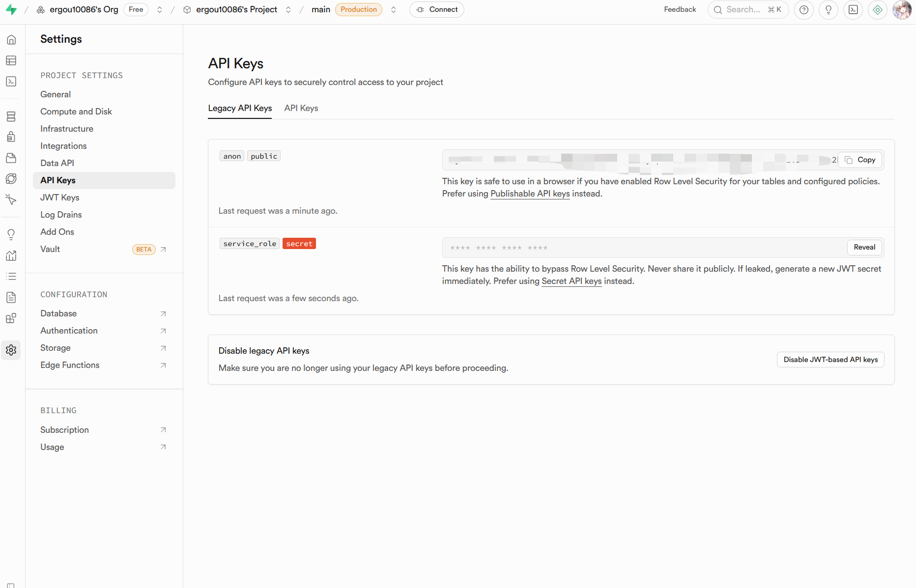Open the Table Editor icon in sidebar

coord(11,60)
